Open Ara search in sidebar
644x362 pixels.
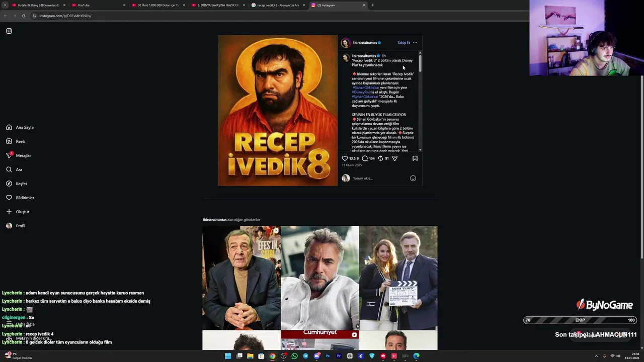click(x=14, y=169)
